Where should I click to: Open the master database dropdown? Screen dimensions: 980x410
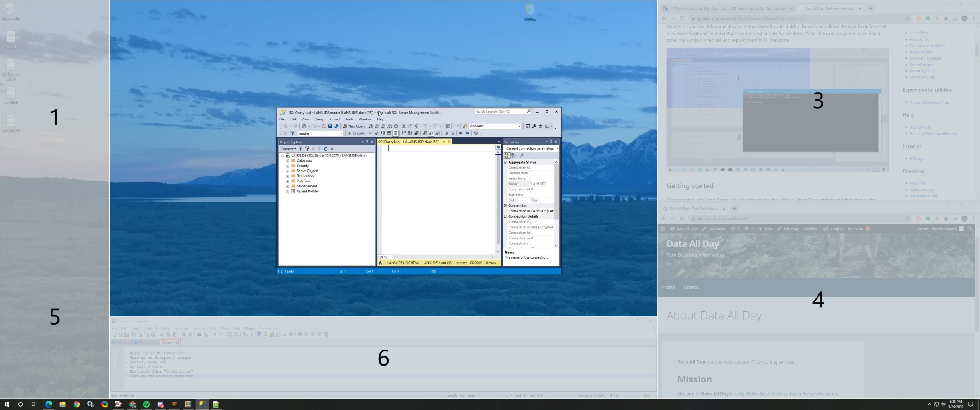click(341, 133)
